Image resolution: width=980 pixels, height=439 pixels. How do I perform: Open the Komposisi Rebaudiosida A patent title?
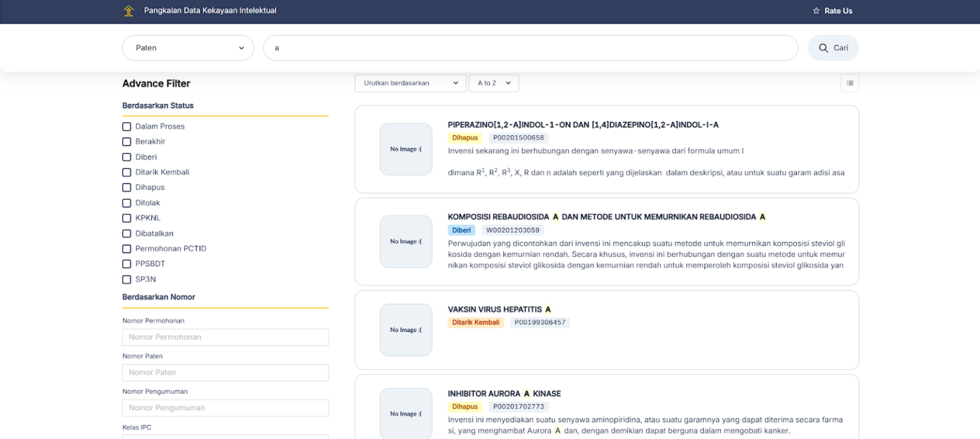click(x=606, y=217)
